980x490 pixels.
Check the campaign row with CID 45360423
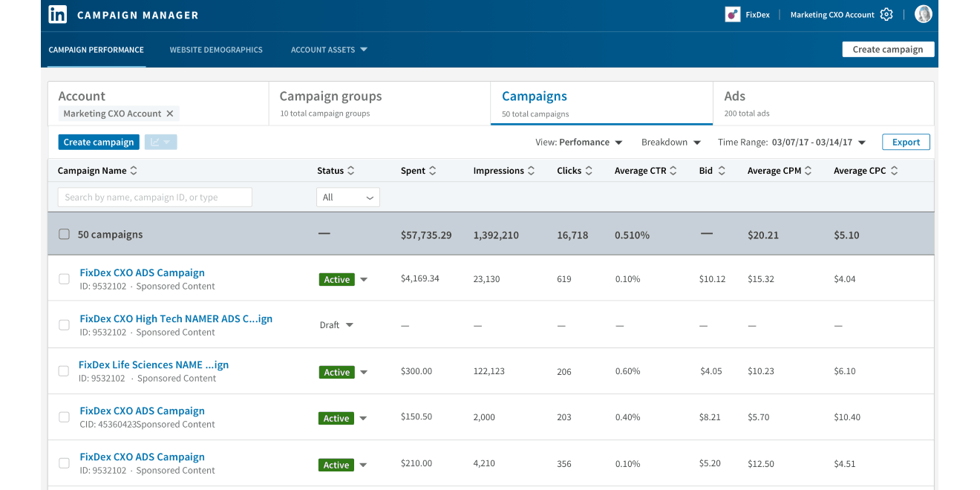tap(64, 417)
